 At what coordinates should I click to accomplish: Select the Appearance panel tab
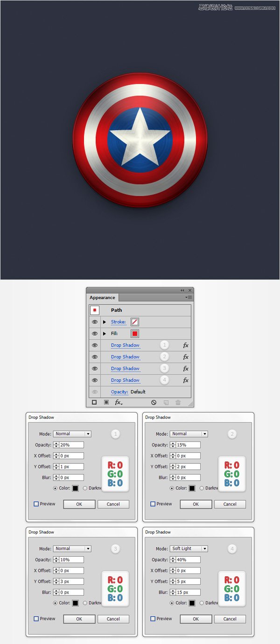click(x=103, y=298)
